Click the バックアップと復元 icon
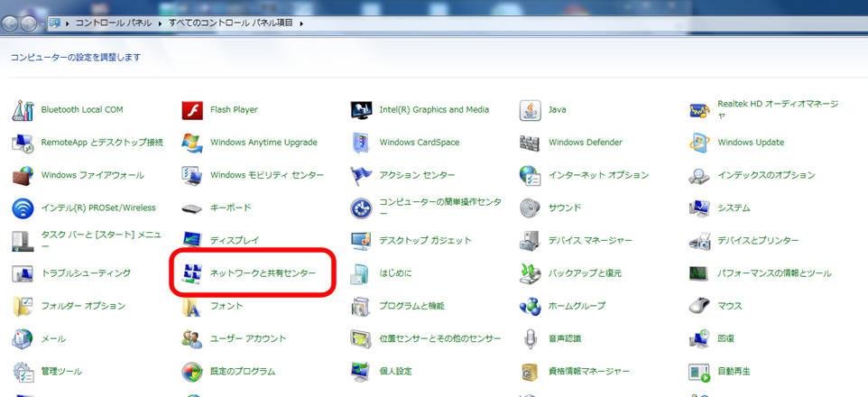The height and width of the screenshot is (397, 868). point(530,273)
